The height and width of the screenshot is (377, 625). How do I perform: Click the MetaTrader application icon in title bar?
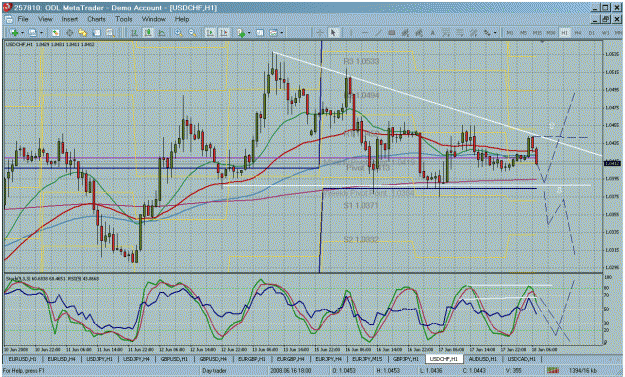click(x=7, y=7)
